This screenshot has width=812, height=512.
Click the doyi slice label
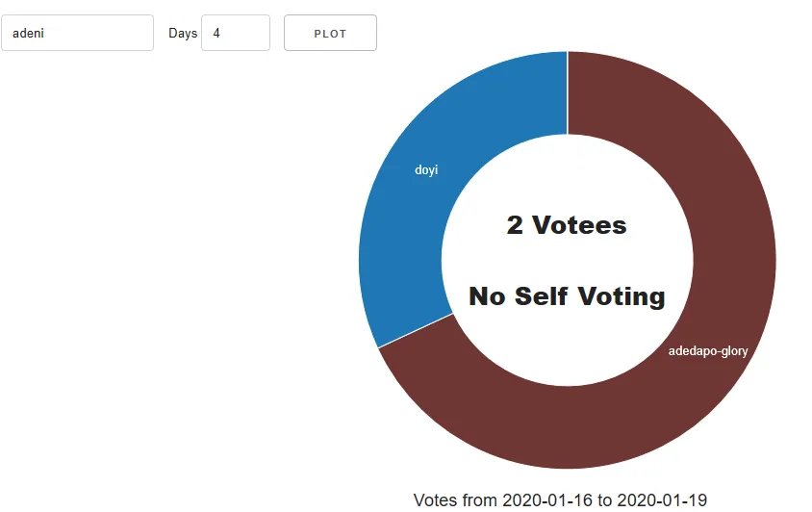(426, 170)
